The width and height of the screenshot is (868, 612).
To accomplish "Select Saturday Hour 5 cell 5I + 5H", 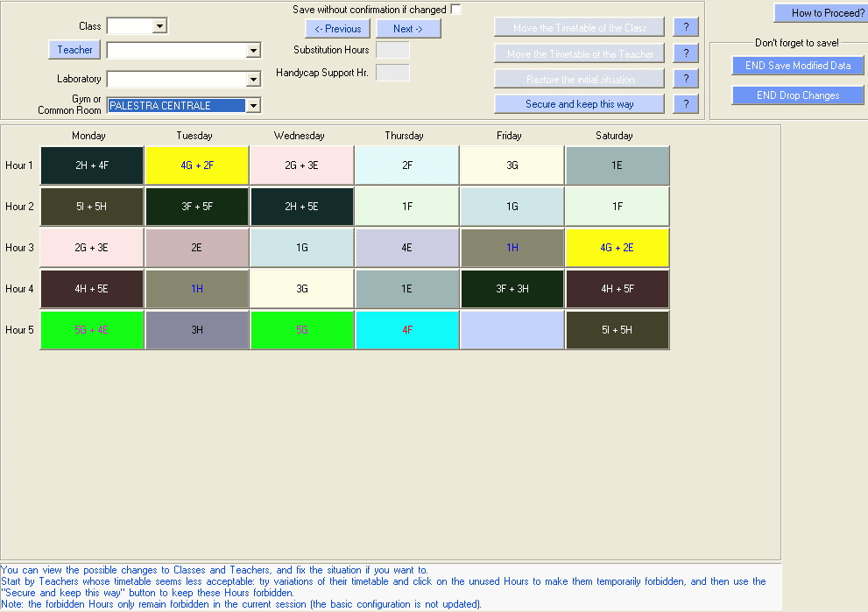I will 617,330.
